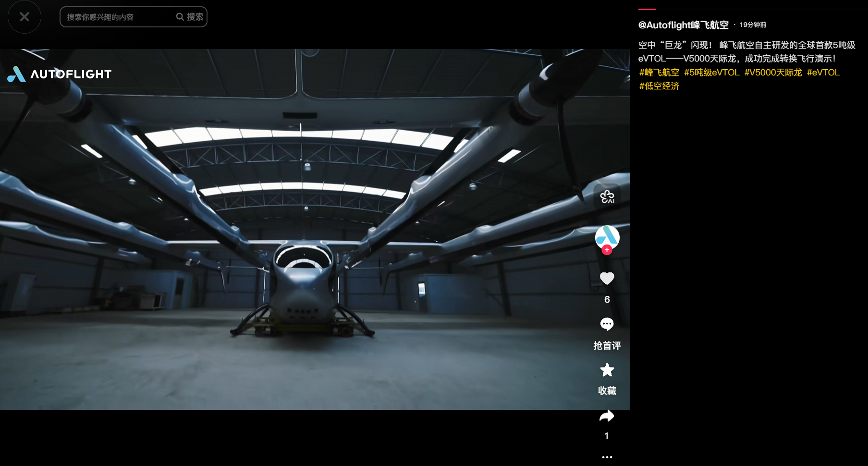Visit the @Autoflight峰飞航空 profile link
Viewport: 868px width, 466px height.
click(683, 25)
